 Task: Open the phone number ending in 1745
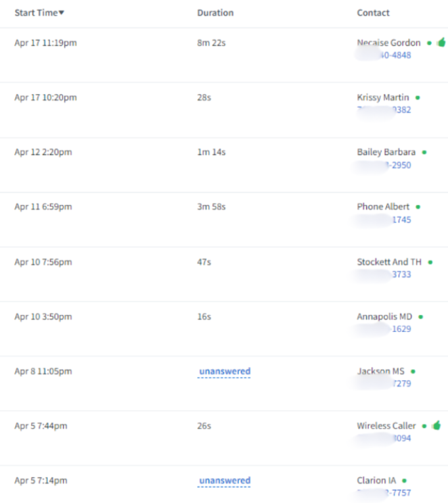coord(401,220)
